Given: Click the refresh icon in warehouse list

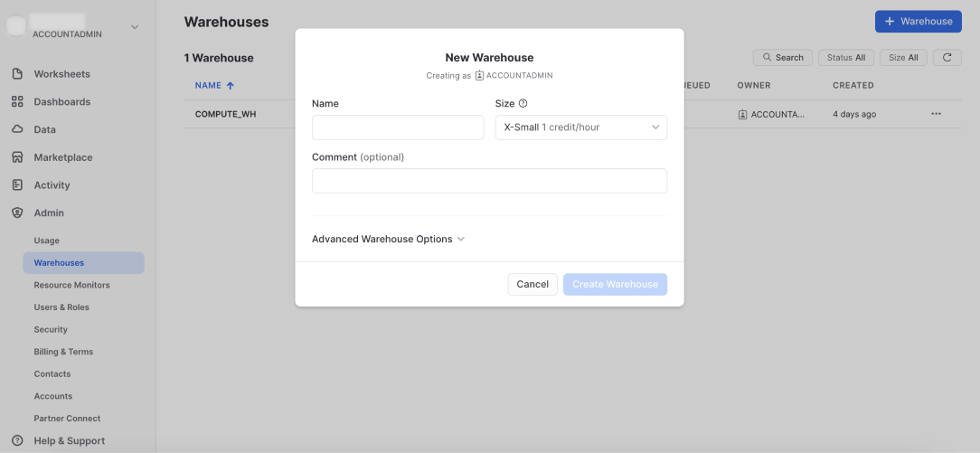Looking at the screenshot, I should [947, 58].
